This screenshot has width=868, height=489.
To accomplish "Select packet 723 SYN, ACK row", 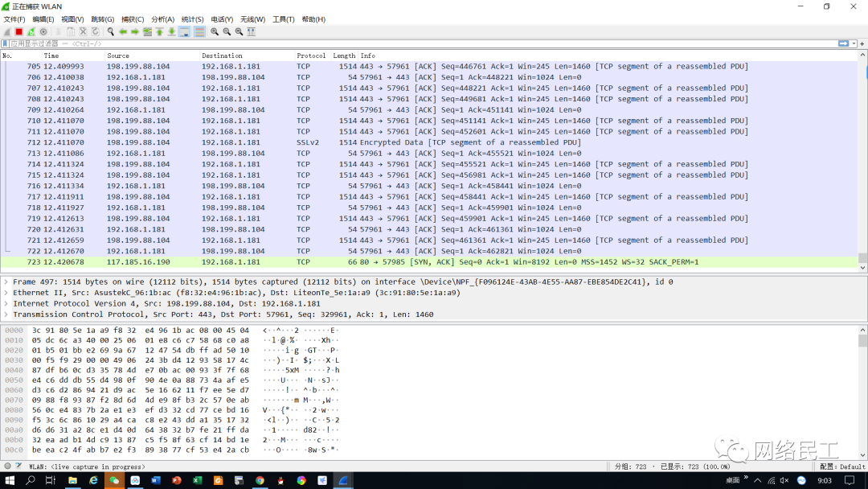I will pos(429,262).
